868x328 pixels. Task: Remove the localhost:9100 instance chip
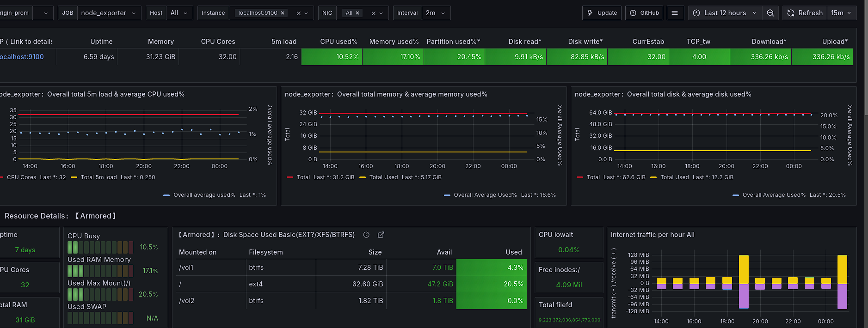[x=283, y=13]
